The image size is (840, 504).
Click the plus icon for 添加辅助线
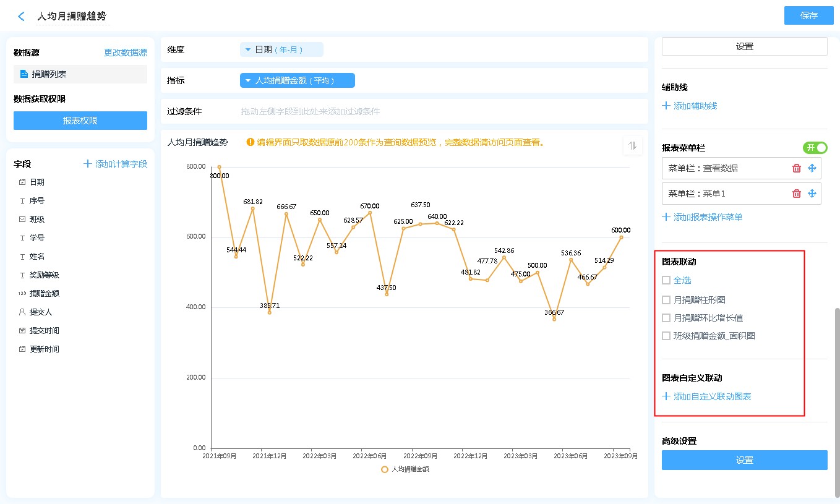[666, 106]
